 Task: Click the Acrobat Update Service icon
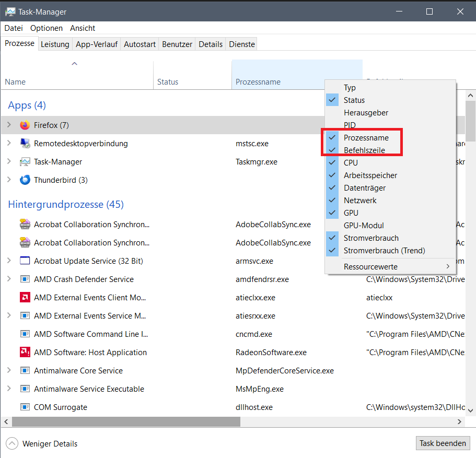pos(25,261)
